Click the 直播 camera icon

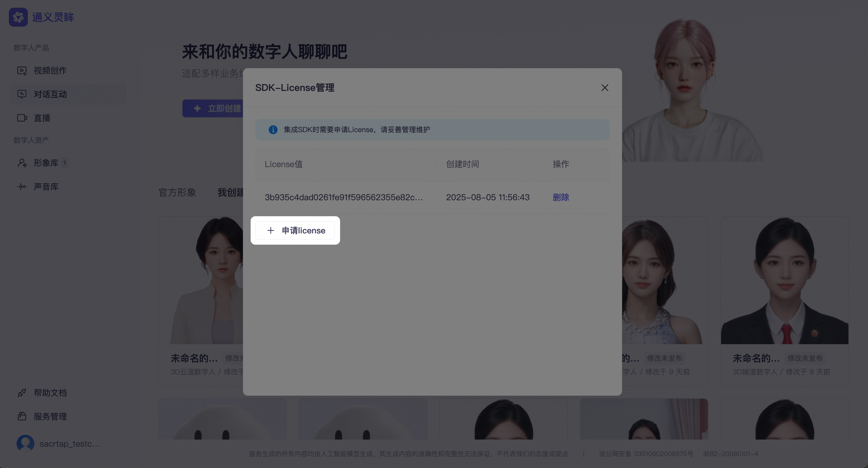22,118
